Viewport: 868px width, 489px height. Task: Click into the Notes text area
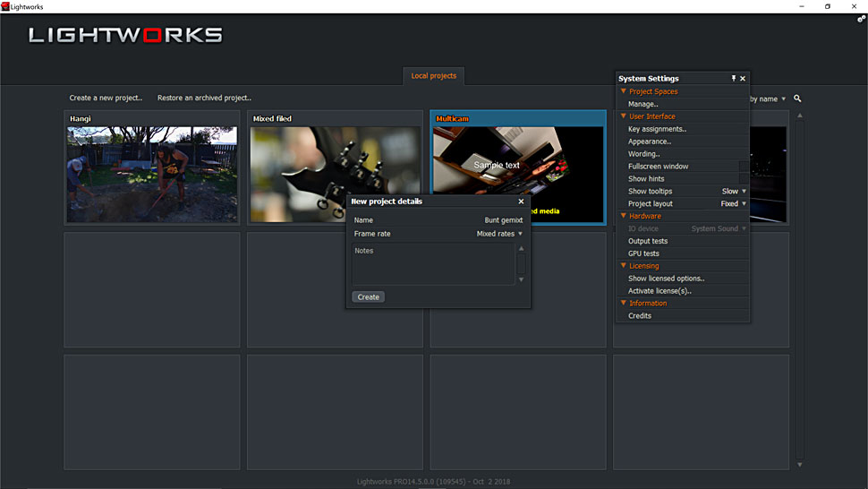(x=433, y=265)
